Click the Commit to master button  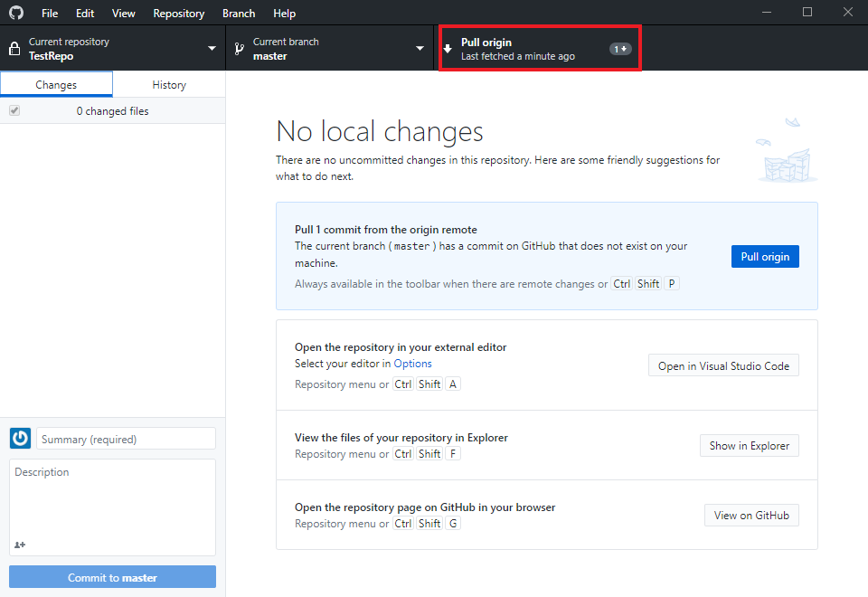tap(112, 577)
